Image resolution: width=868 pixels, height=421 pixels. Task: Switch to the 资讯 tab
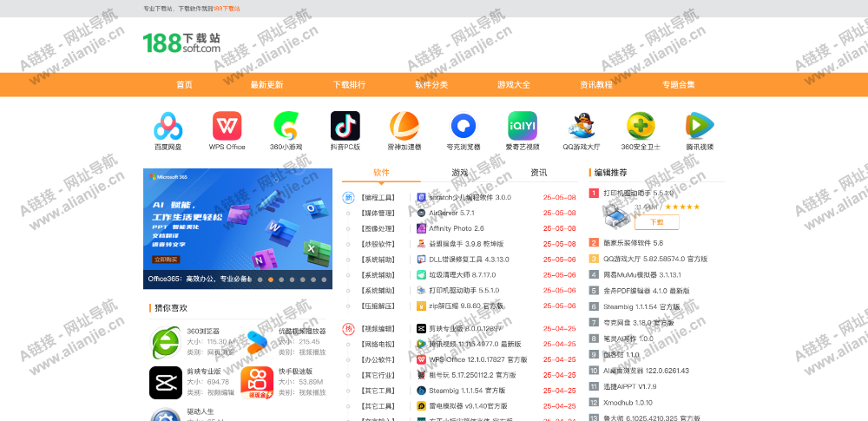(539, 173)
